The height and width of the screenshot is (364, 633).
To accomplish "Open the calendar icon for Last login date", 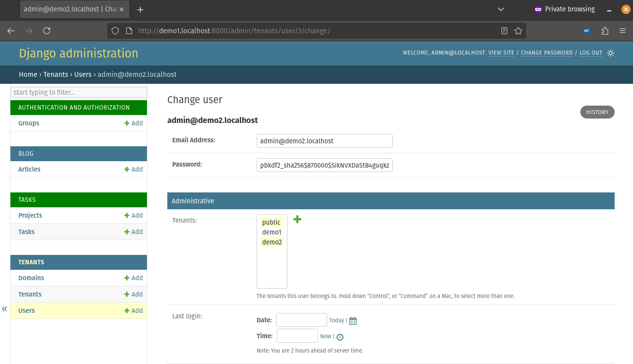I will pyautogui.click(x=353, y=321).
